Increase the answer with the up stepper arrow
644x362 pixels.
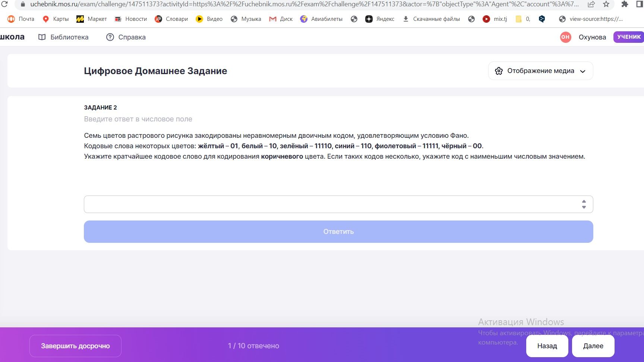click(584, 201)
